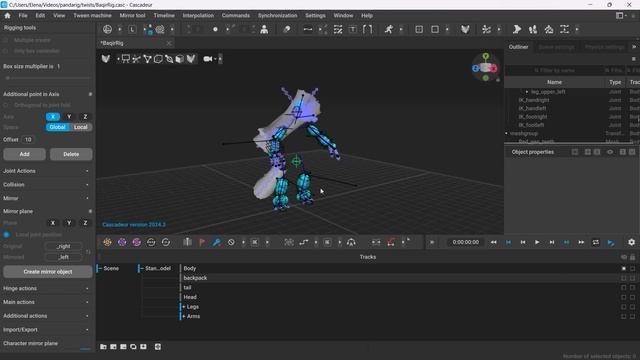Screen dimensions: 640x360
Task: Play the animation
Action: (x=537, y=242)
